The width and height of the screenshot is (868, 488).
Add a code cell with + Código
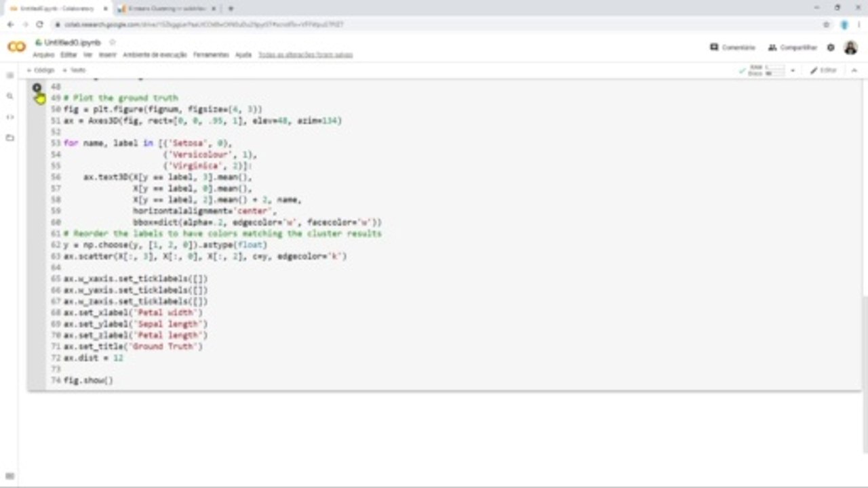coord(41,70)
